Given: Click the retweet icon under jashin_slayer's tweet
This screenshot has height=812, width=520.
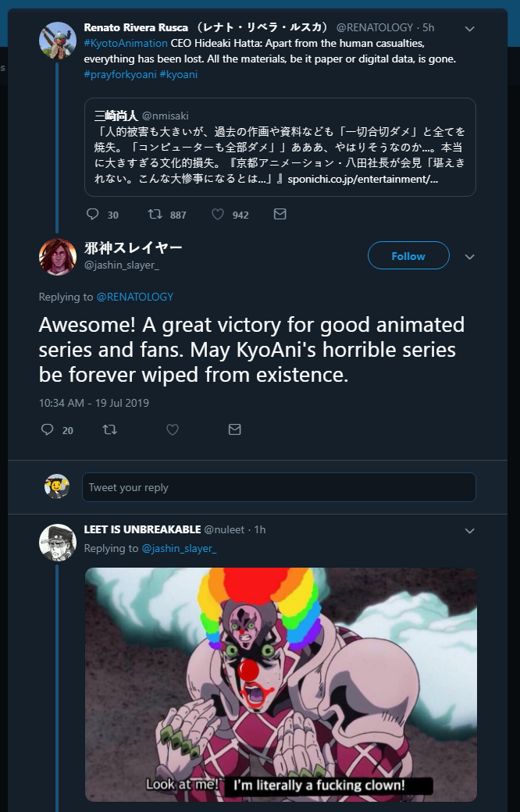Looking at the screenshot, I should coord(110,429).
